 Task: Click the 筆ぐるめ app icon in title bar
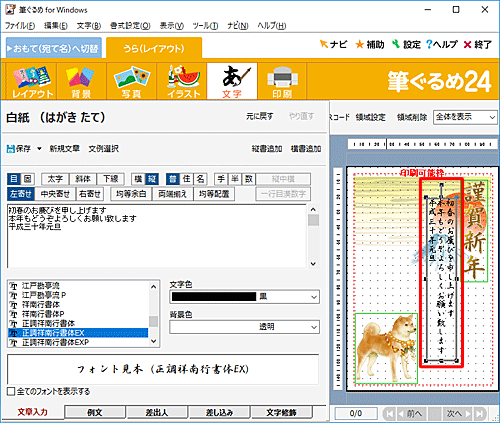pyautogui.click(x=10, y=9)
